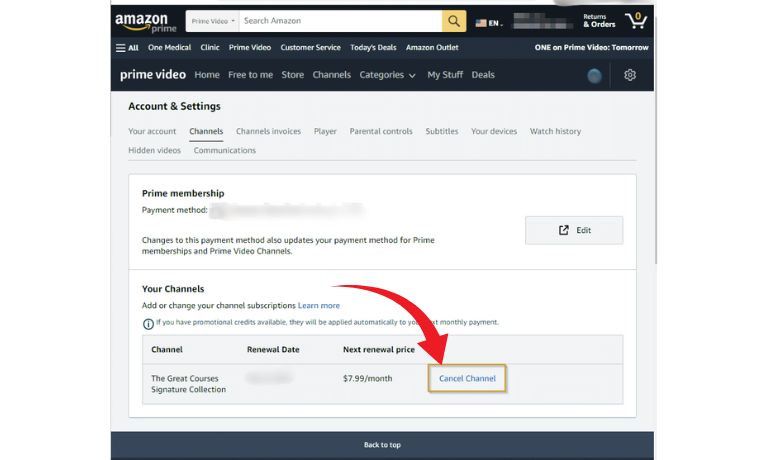Open the Learn more link
768x460 pixels.
click(318, 305)
